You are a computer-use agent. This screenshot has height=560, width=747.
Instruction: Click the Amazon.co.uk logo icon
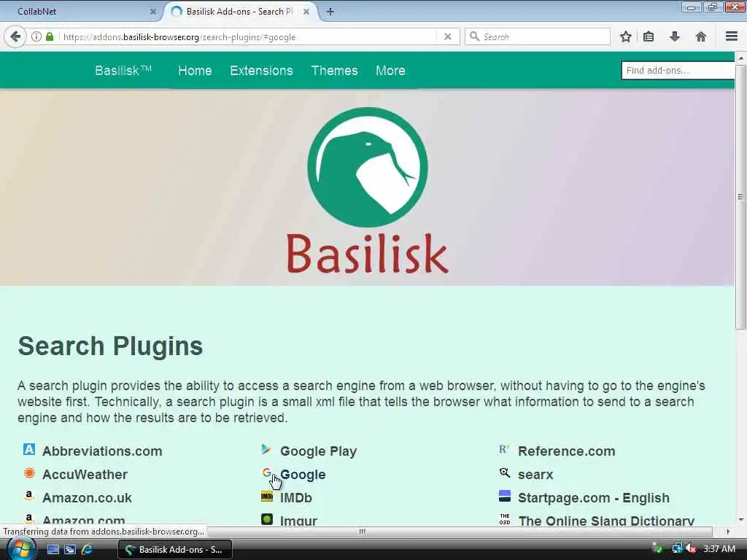coord(29,496)
